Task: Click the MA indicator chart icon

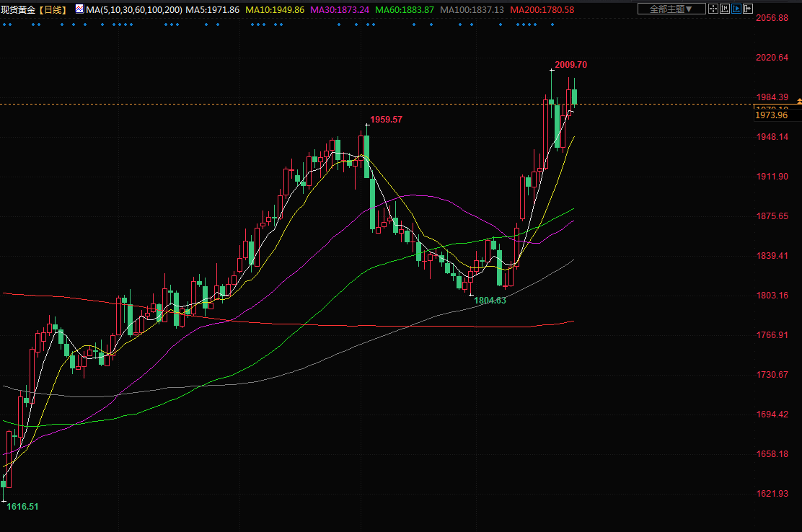Action: [79, 9]
